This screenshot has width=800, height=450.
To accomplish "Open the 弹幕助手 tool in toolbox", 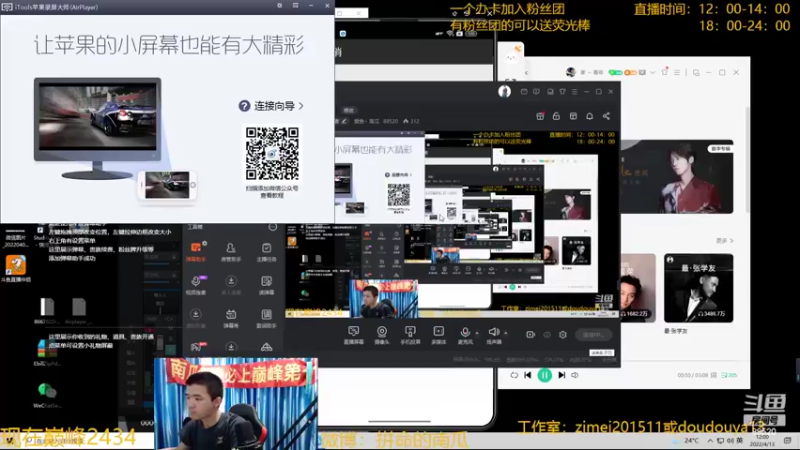I will 196,251.
